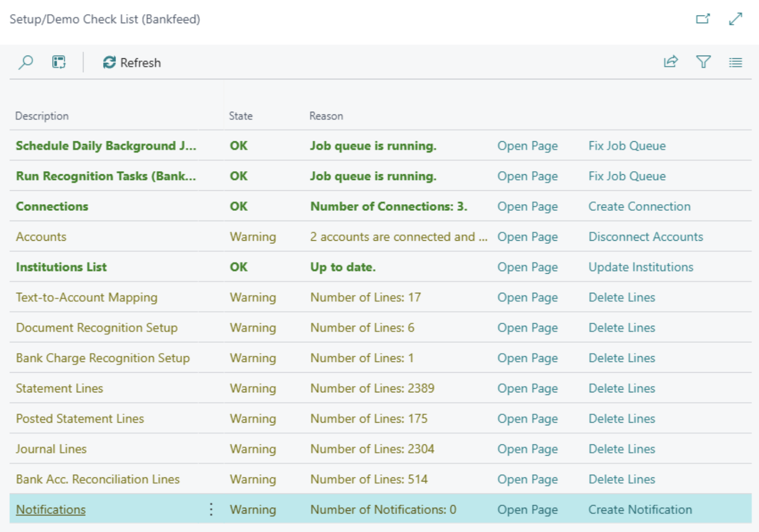
Task: Delete Lines for Statement Lines row
Action: point(622,388)
